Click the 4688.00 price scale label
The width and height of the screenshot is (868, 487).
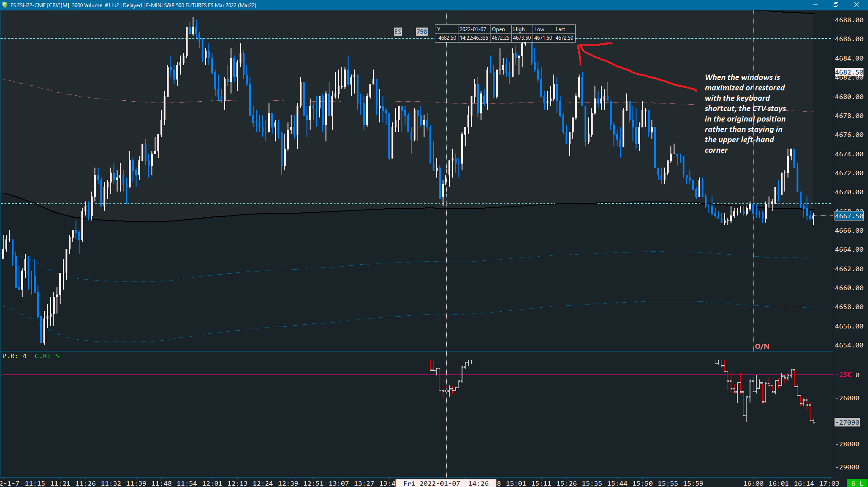click(x=849, y=20)
